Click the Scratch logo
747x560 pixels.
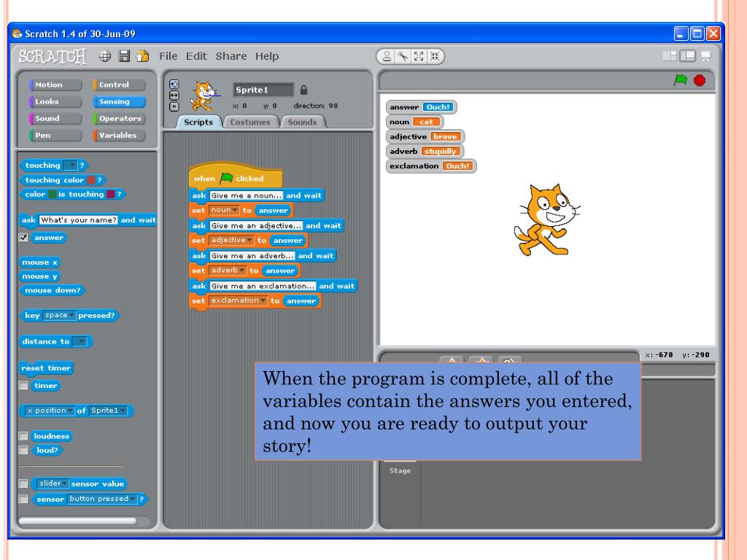(x=53, y=56)
